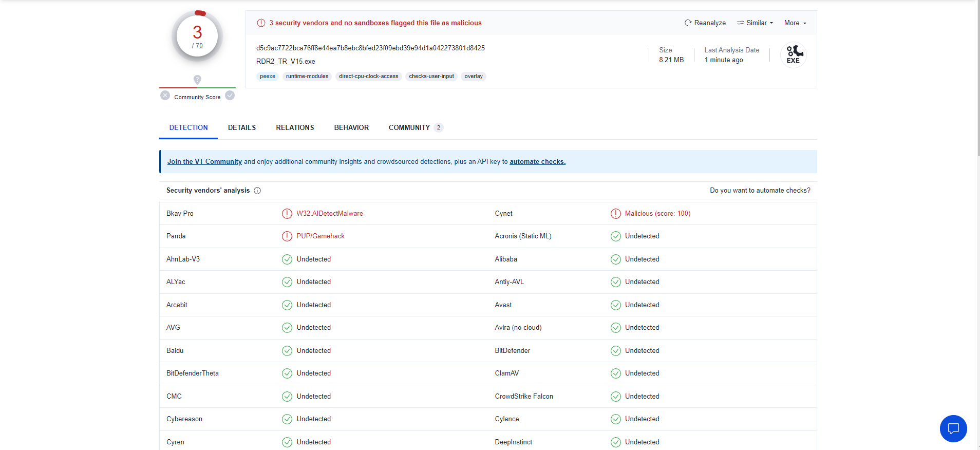The height and width of the screenshot is (450, 980).
Task: Follow the automate checks link
Action: point(537,161)
